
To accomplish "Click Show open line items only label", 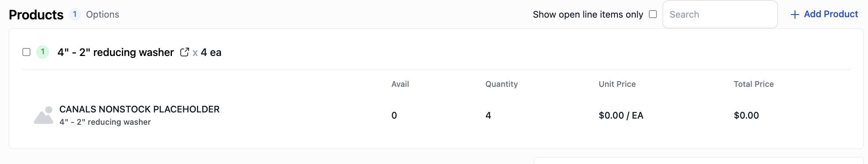I will tap(588, 15).
